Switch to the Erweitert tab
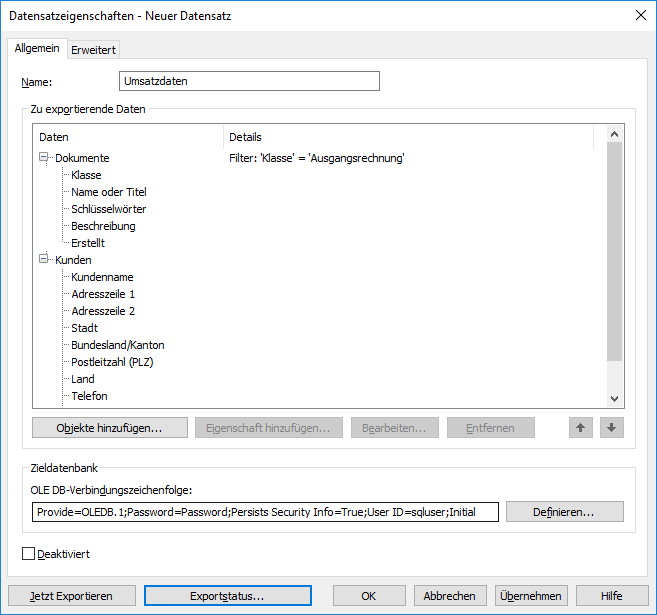The image size is (657, 615). click(94, 50)
